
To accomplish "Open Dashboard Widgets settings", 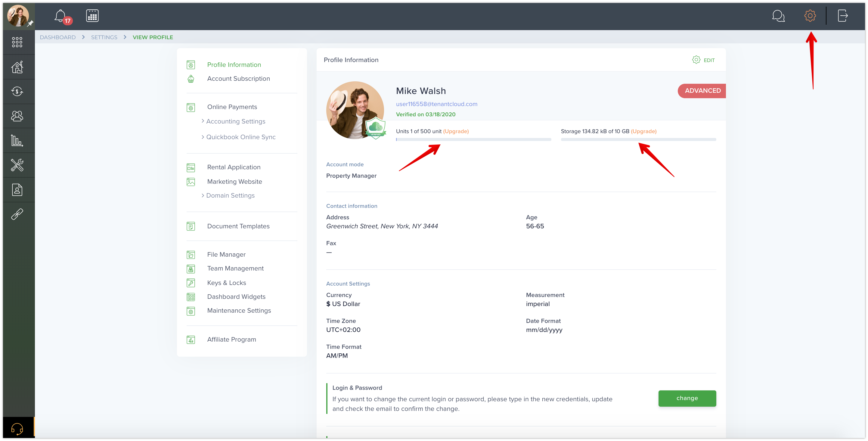I will tap(236, 297).
